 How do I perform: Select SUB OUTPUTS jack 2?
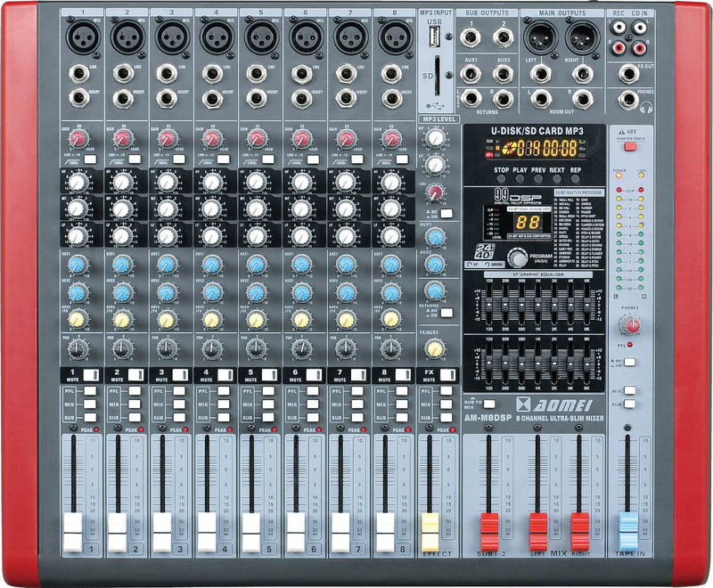pyautogui.click(x=504, y=37)
